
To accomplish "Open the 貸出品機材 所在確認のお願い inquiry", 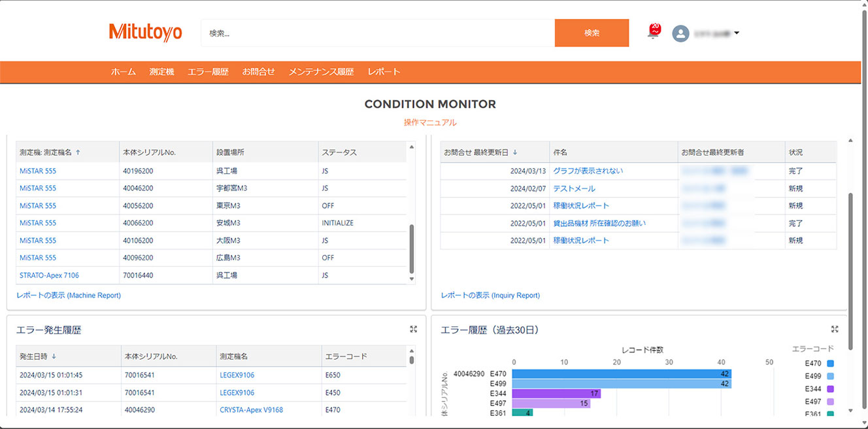I will [599, 223].
